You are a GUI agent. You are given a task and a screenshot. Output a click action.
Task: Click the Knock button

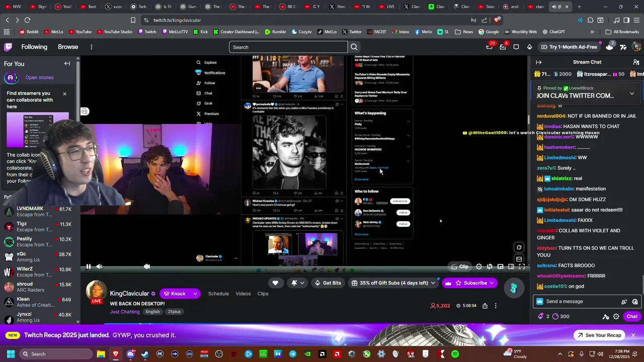tap(175, 294)
